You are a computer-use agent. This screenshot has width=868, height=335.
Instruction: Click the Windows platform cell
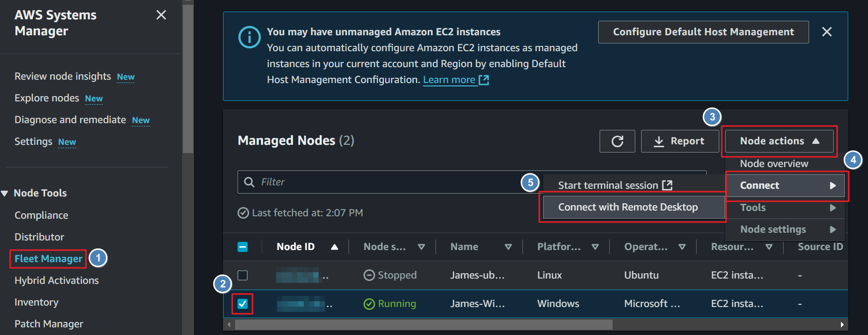point(558,304)
